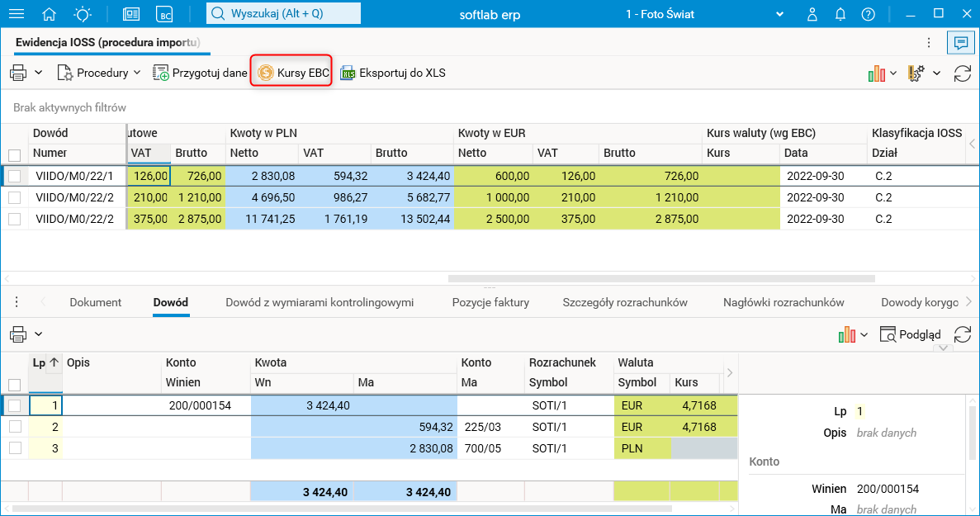
Task: Switch to the Pozycje faktury tab
Action: (x=490, y=302)
